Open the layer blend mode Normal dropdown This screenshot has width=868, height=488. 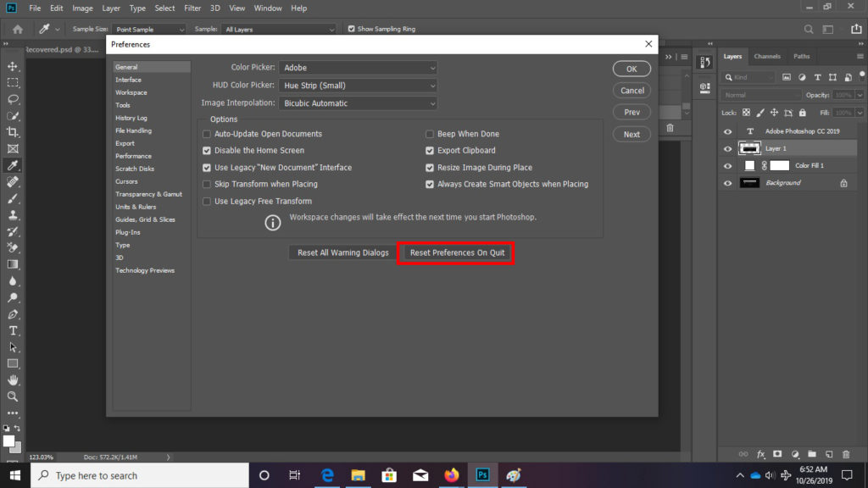click(761, 95)
